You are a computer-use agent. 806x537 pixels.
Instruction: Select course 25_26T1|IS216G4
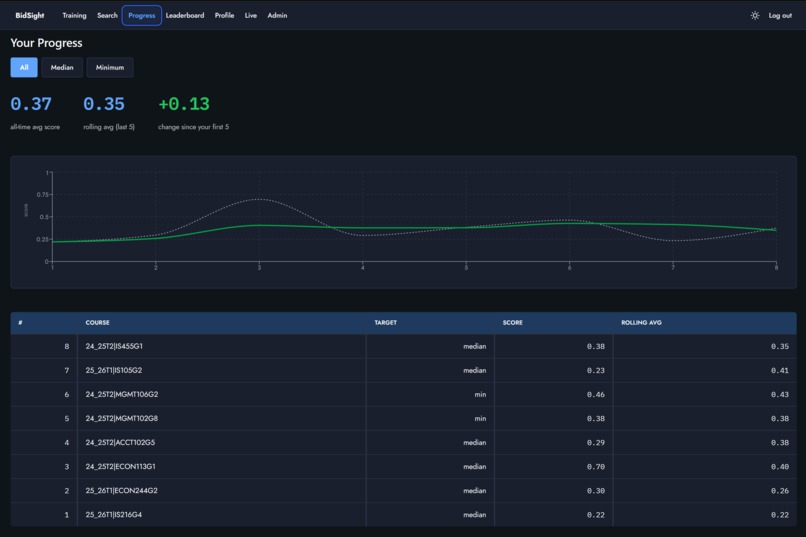click(114, 514)
